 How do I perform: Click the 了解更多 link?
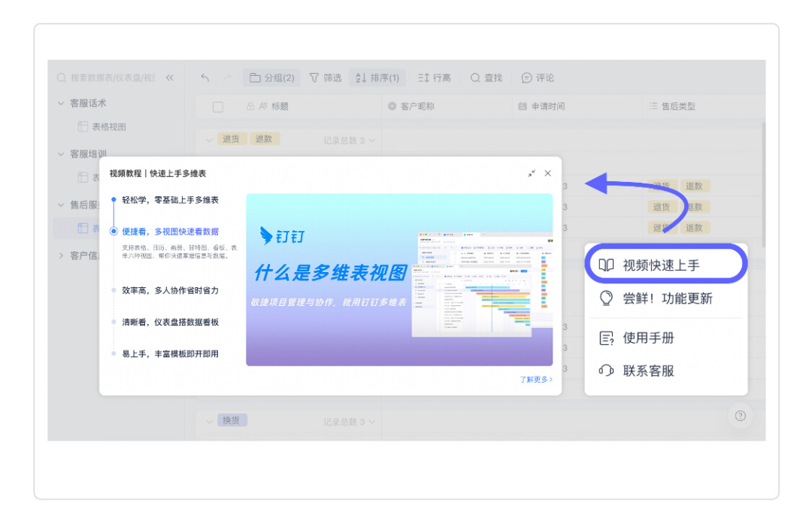point(535,380)
